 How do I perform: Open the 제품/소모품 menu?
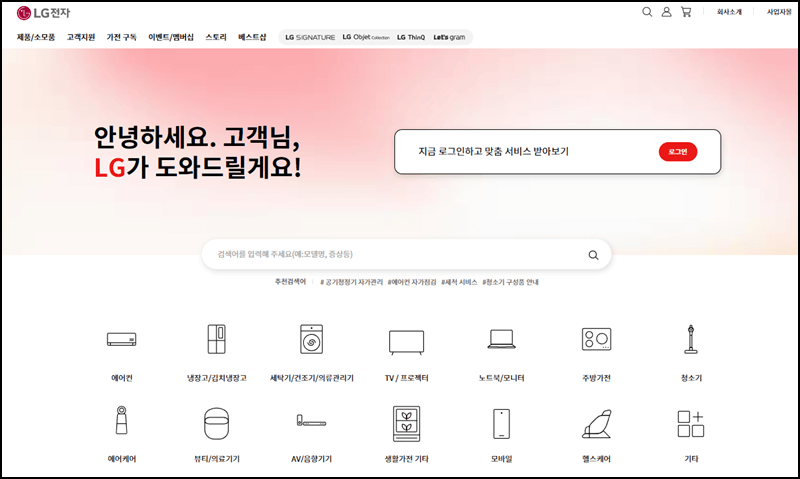coord(36,37)
